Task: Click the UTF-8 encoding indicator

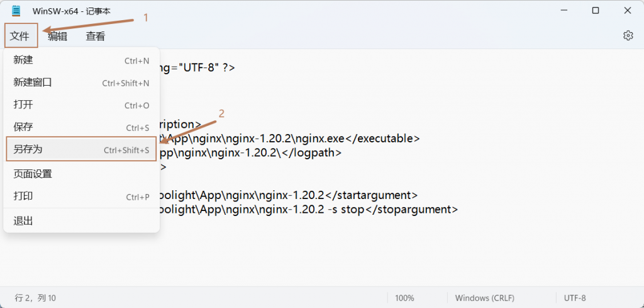Action: tap(575, 298)
